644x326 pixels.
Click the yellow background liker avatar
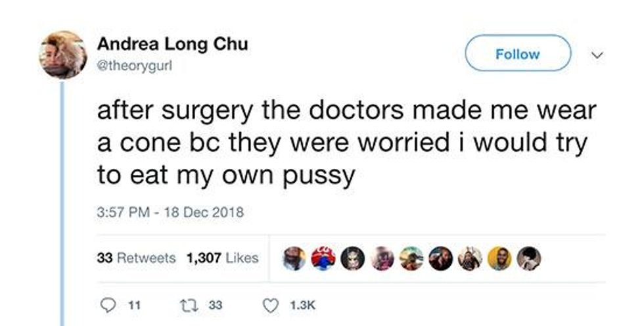click(499, 259)
